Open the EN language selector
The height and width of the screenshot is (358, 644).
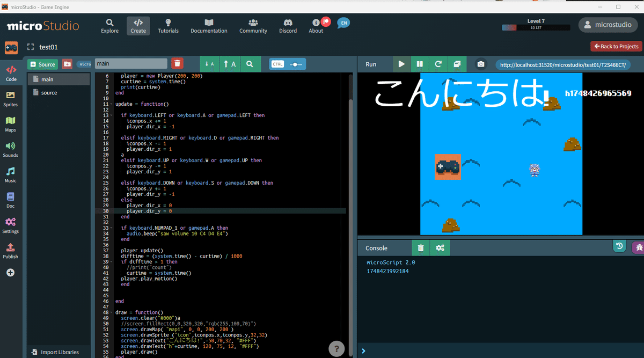tap(343, 23)
